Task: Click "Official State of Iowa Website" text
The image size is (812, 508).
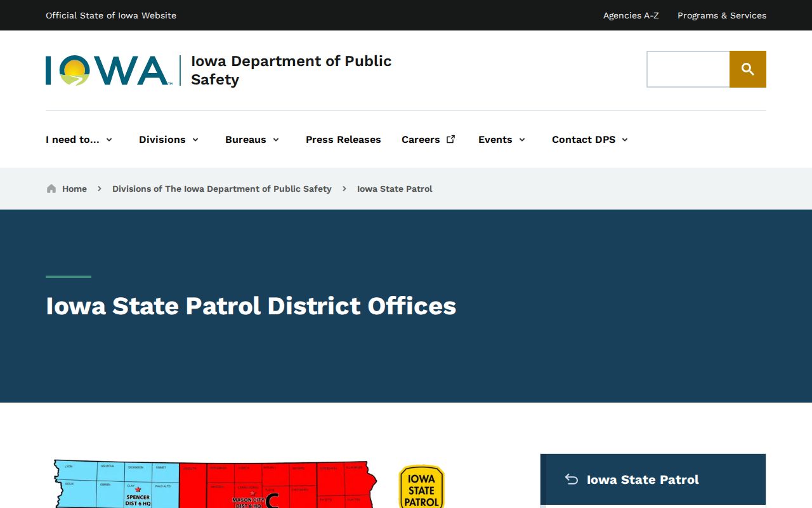Action: click(x=111, y=15)
